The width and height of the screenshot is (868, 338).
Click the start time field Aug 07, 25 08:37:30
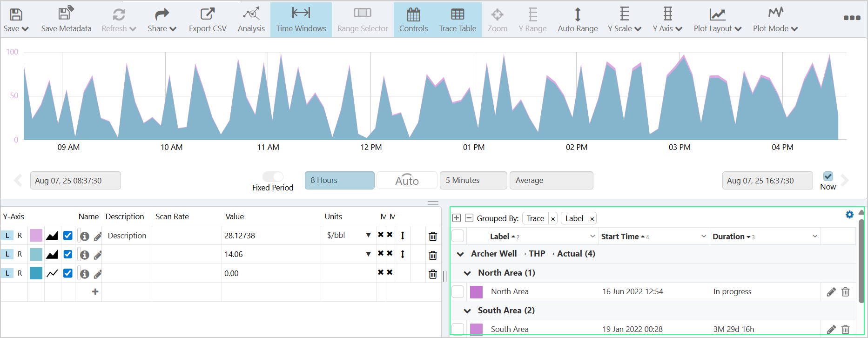click(75, 181)
